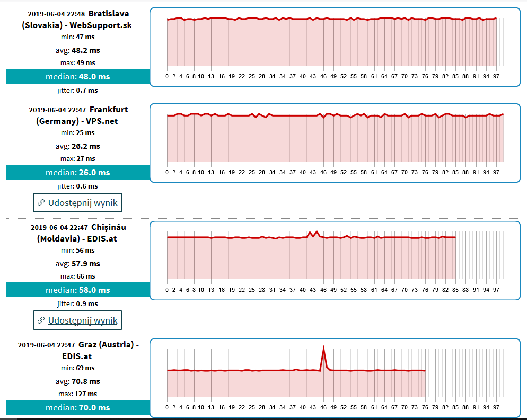This screenshot has height=420, width=527.
Task: Click the Chișinău jitter 0.9 ms value
Action: coord(87,303)
